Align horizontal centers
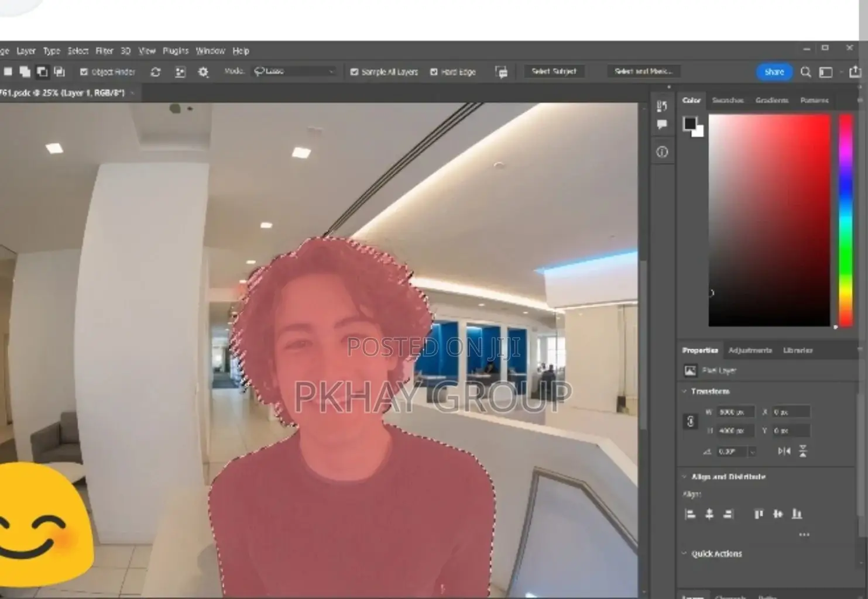This screenshot has height=599, width=868. coord(709,514)
